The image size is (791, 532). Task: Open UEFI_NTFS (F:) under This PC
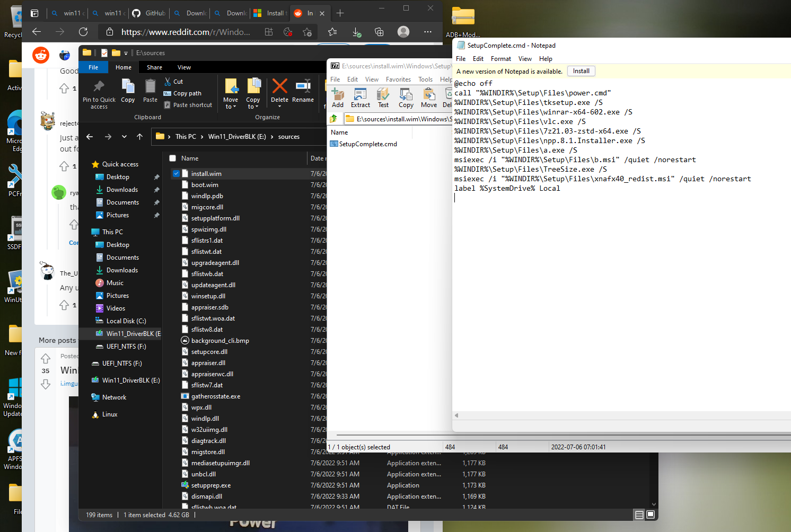point(126,347)
